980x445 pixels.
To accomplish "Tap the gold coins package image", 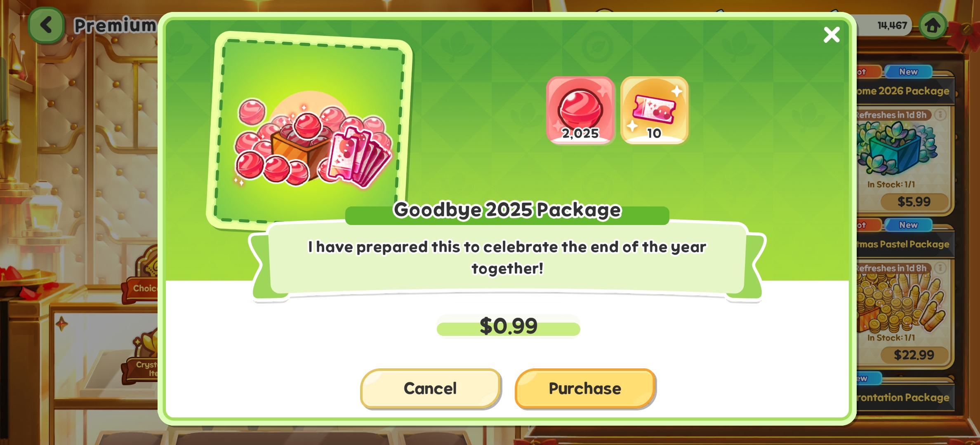I will (900, 303).
